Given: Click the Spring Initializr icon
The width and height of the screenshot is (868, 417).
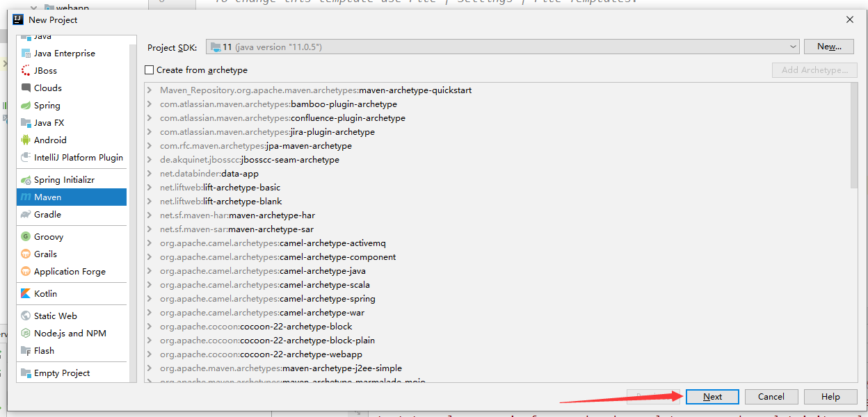Looking at the screenshot, I should click(x=26, y=180).
